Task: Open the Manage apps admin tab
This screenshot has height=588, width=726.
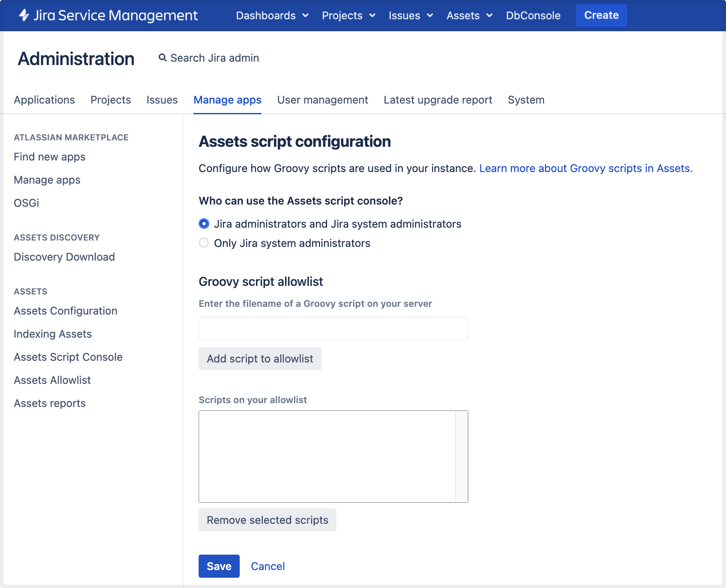Action: (x=227, y=100)
